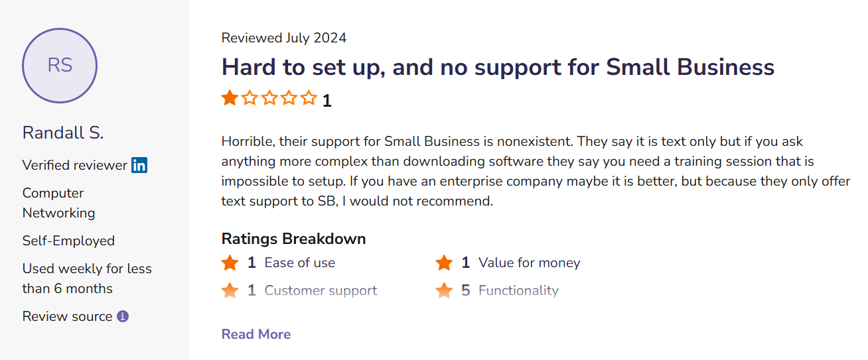The image size is (868, 360).
Task: Click the Reviewed July 2024 date
Action: click(x=284, y=38)
